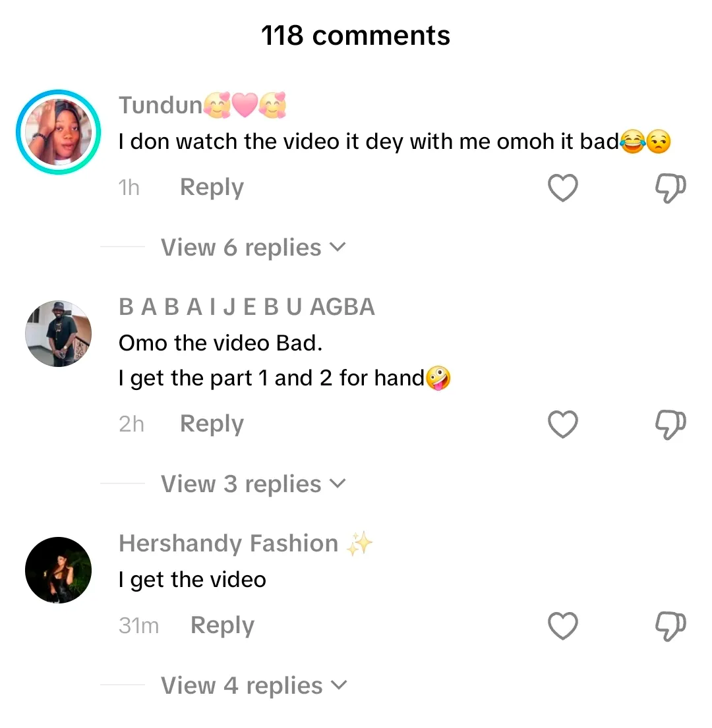Viewport: 712px width, 728px height.
Task: Open the B A B A I J E B U AGBA username
Action: click(x=247, y=307)
